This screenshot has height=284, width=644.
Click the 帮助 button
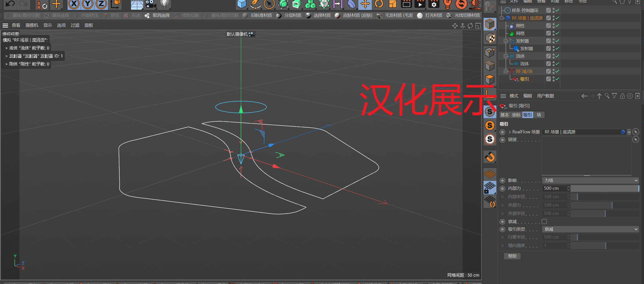coord(512,256)
